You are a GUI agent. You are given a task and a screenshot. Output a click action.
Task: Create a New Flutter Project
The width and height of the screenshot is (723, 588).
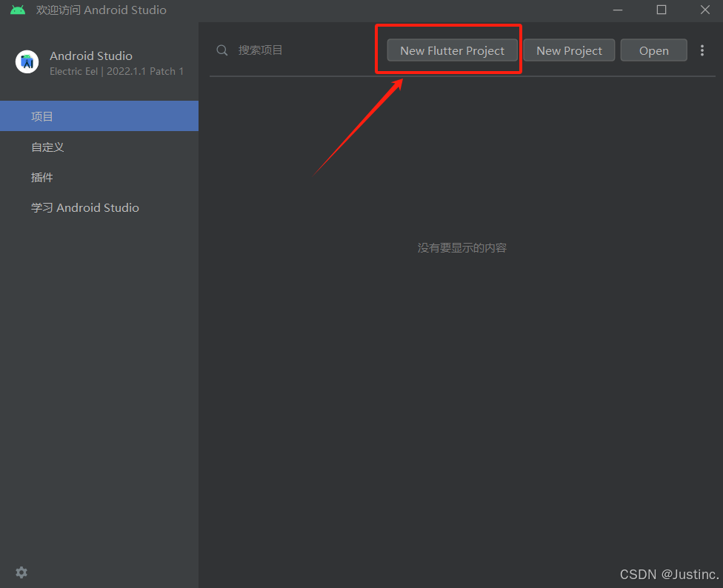[452, 50]
